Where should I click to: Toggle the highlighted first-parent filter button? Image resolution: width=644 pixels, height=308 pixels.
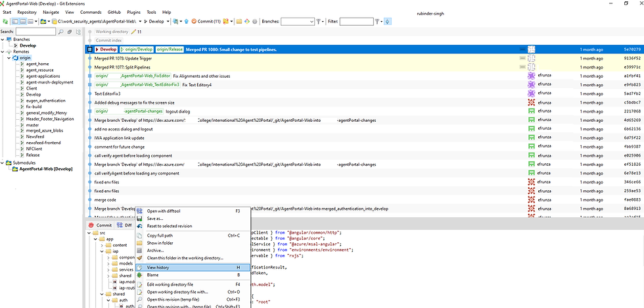pos(387,21)
